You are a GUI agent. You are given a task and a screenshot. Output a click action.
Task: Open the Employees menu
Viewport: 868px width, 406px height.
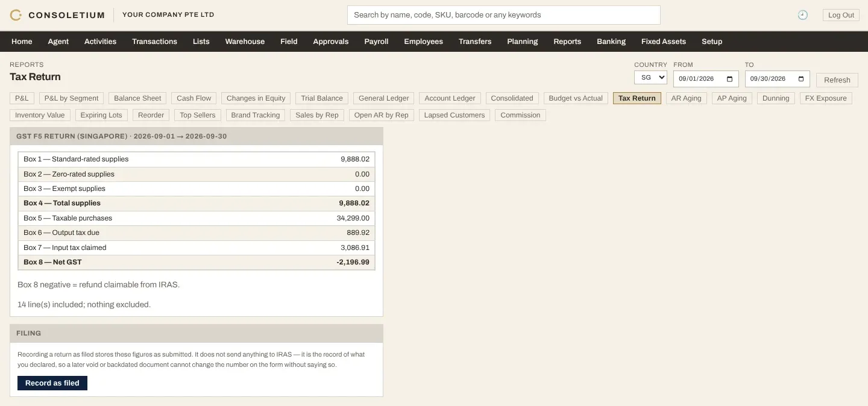click(423, 42)
